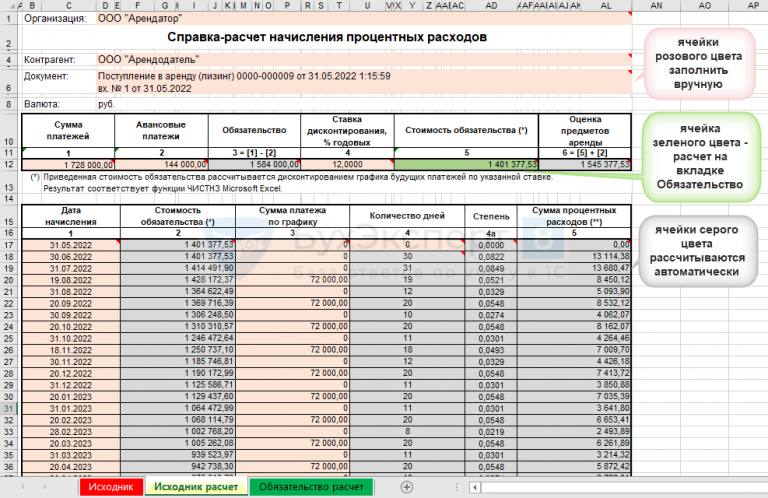The height and width of the screenshot is (498, 768).
Task: Select advance payments cell 144 000,00
Action: (x=161, y=165)
